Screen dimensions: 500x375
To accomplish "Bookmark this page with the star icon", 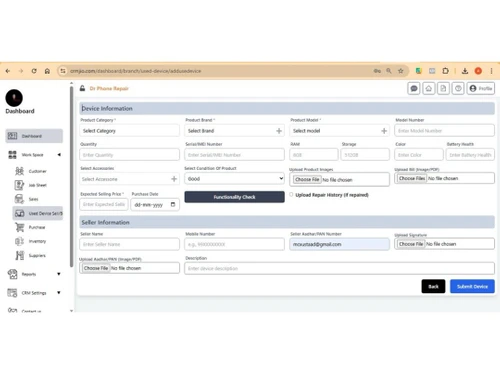I will tap(401, 71).
